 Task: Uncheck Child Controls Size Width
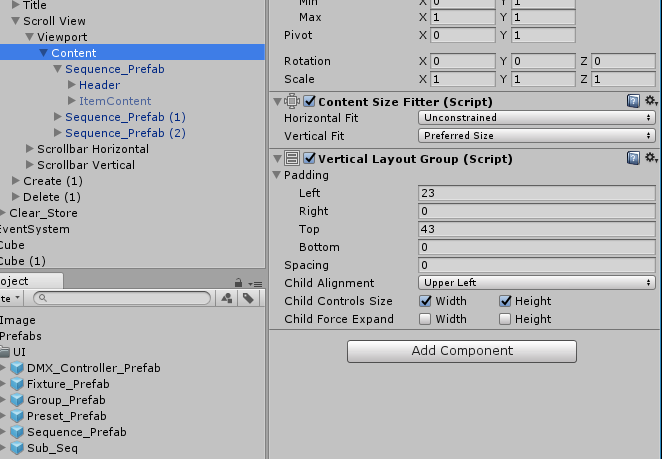tap(425, 301)
